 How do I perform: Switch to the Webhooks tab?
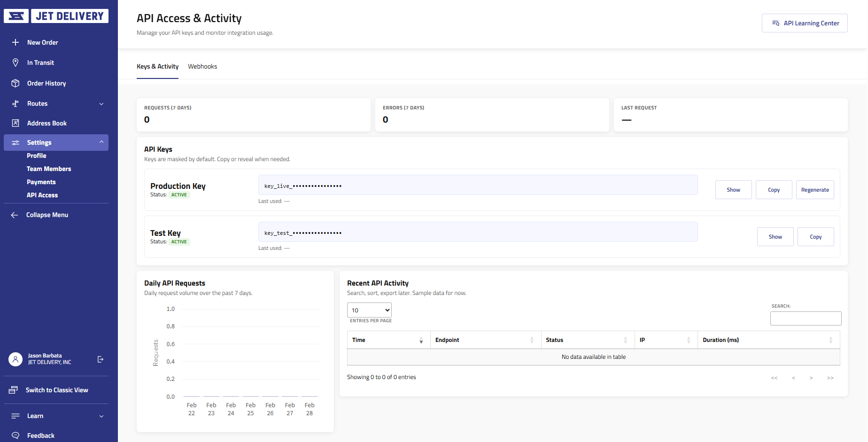tap(202, 66)
